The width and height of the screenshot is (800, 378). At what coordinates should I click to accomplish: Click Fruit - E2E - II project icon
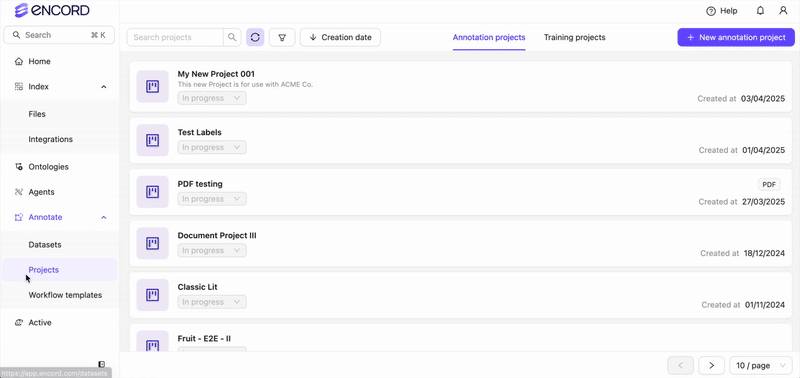153,341
